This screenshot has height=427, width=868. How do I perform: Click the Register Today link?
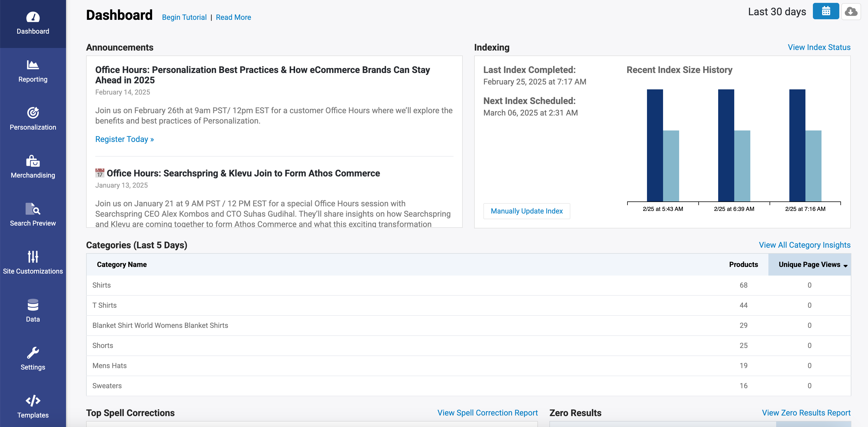coord(124,139)
